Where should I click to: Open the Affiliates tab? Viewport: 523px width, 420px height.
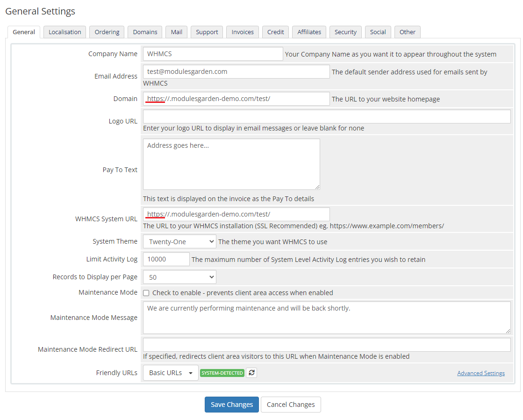309,32
